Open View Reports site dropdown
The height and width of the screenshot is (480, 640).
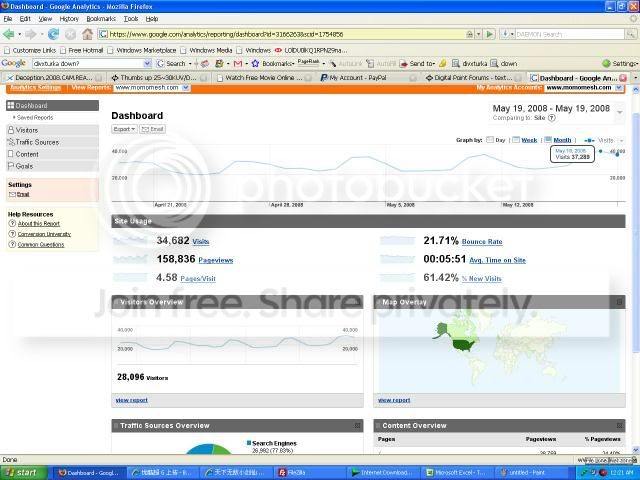[x=186, y=88]
